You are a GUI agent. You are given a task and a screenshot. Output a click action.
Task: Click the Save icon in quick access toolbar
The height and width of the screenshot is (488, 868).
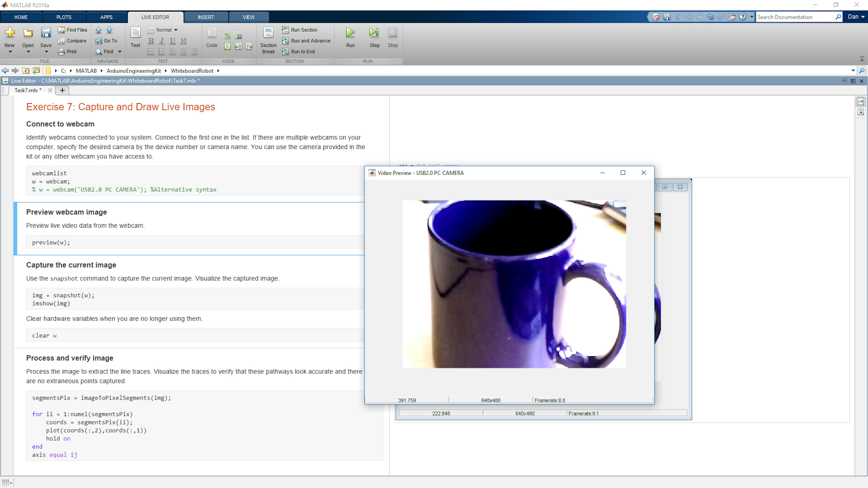tap(666, 16)
